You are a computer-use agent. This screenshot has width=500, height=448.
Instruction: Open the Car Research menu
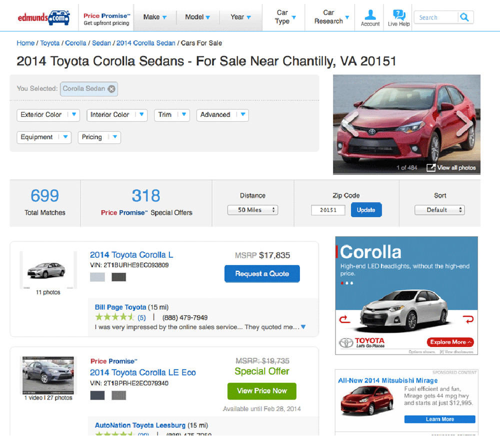tap(331, 17)
